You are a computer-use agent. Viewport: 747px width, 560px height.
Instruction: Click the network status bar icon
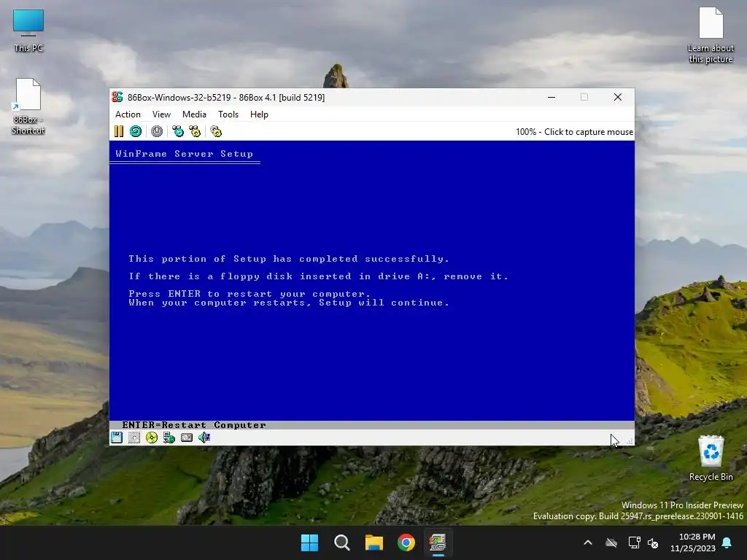pyautogui.click(x=169, y=437)
